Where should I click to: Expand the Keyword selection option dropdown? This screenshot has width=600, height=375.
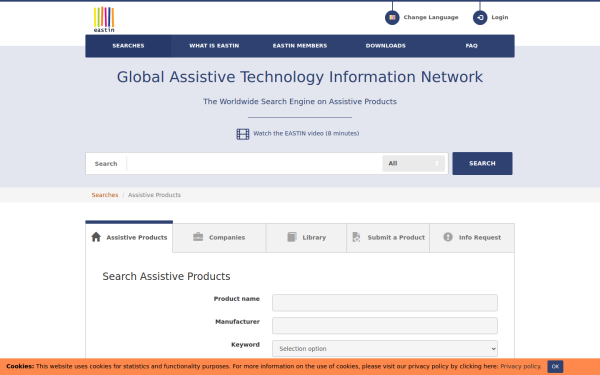coord(385,349)
